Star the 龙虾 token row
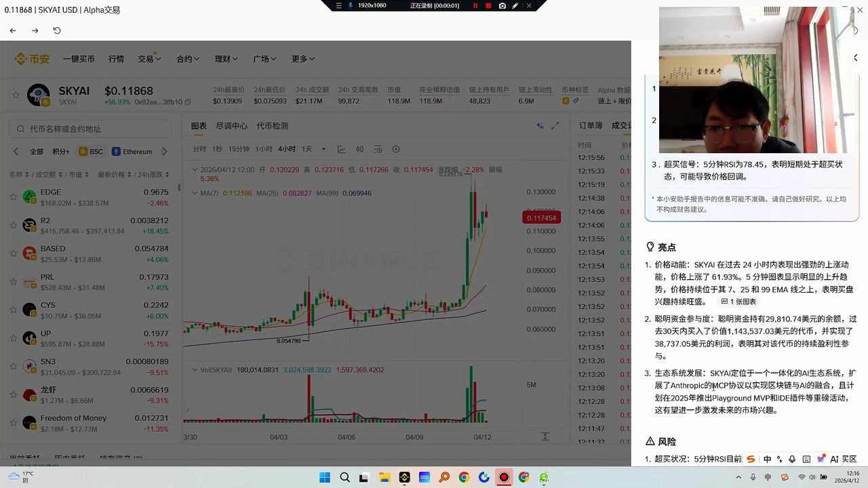 click(13, 394)
